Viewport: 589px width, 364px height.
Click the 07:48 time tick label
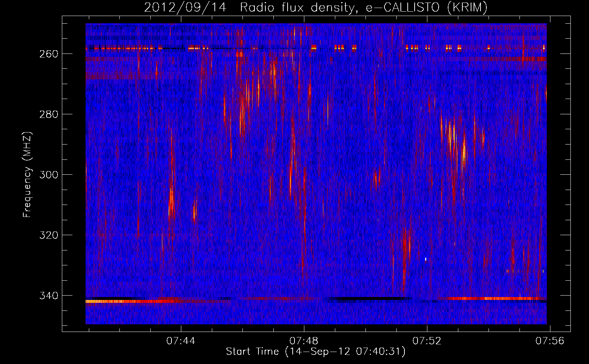click(304, 341)
